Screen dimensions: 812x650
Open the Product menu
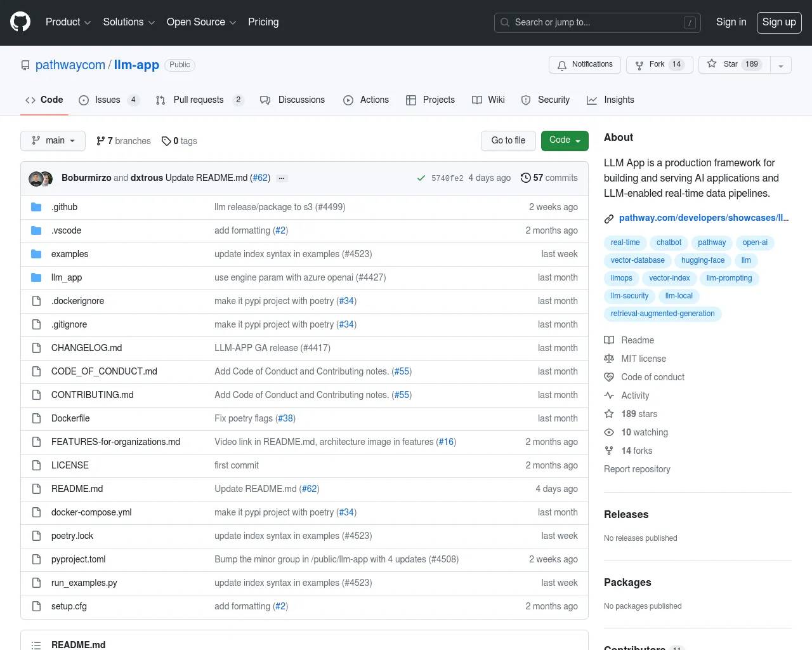click(x=68, y=22)
